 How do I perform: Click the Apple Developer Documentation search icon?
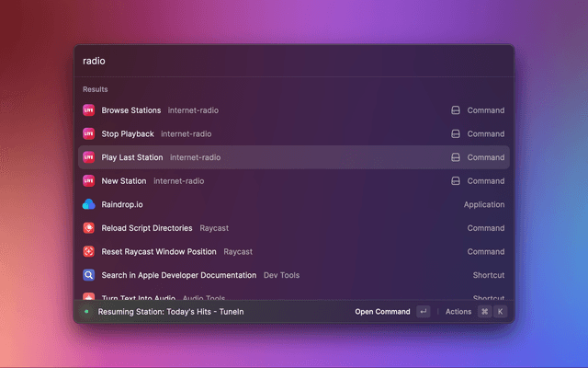click(x=89, y=275)
